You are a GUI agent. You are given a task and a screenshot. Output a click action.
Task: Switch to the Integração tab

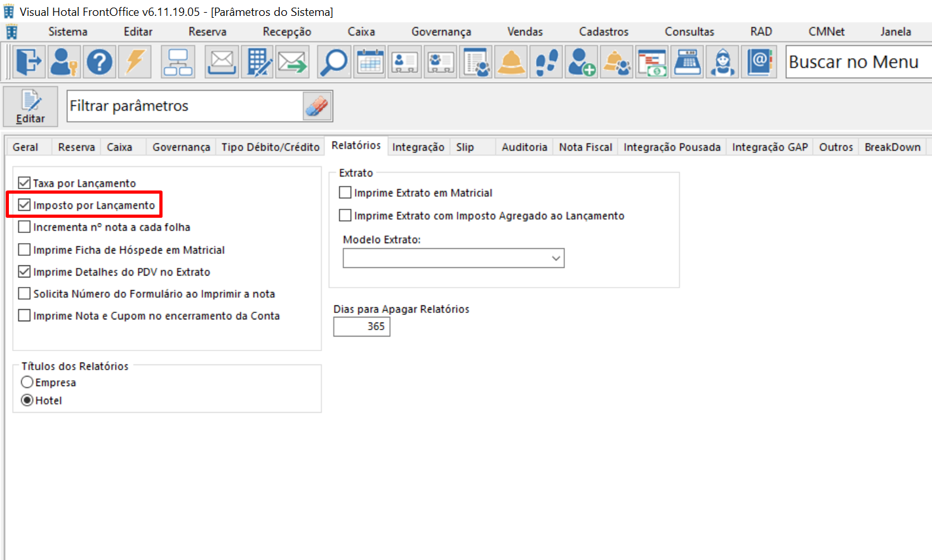[x=418, y=147]
